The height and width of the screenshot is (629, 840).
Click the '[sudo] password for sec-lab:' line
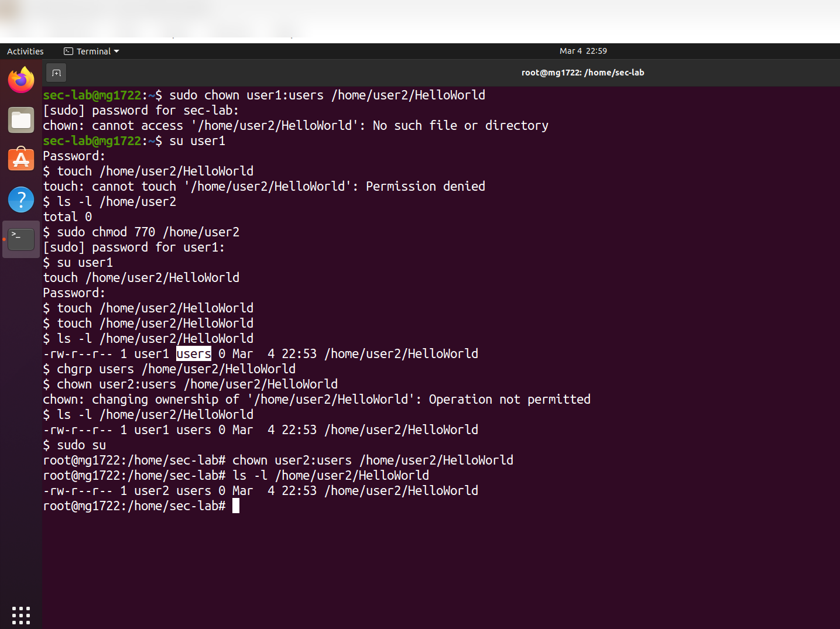coord(140,110)
